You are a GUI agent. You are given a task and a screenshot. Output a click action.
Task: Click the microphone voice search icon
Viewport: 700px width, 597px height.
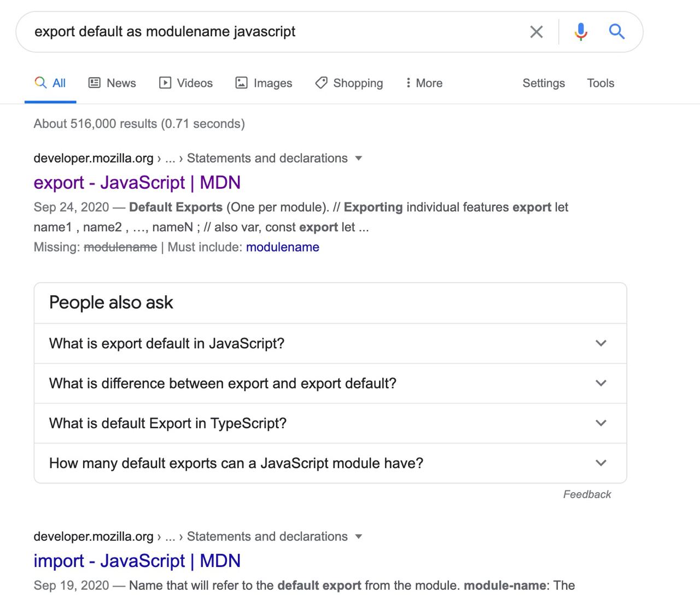coord(581,32)
